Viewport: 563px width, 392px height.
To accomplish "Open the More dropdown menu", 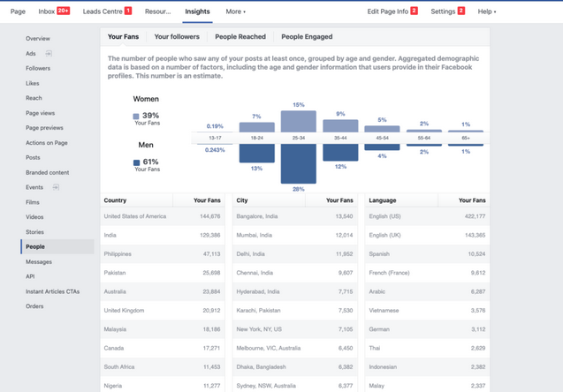I will [x=235, y=11].
